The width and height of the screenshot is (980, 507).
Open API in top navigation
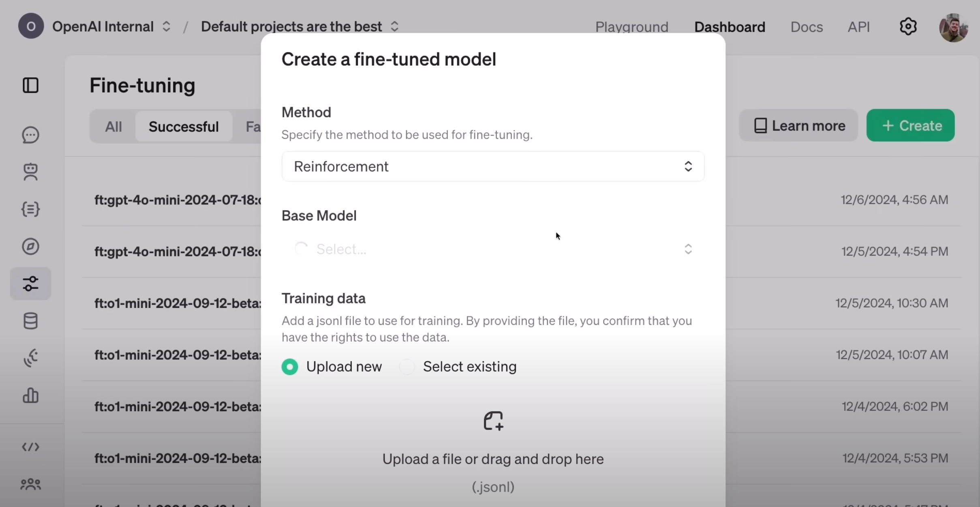tap(859, 27)
